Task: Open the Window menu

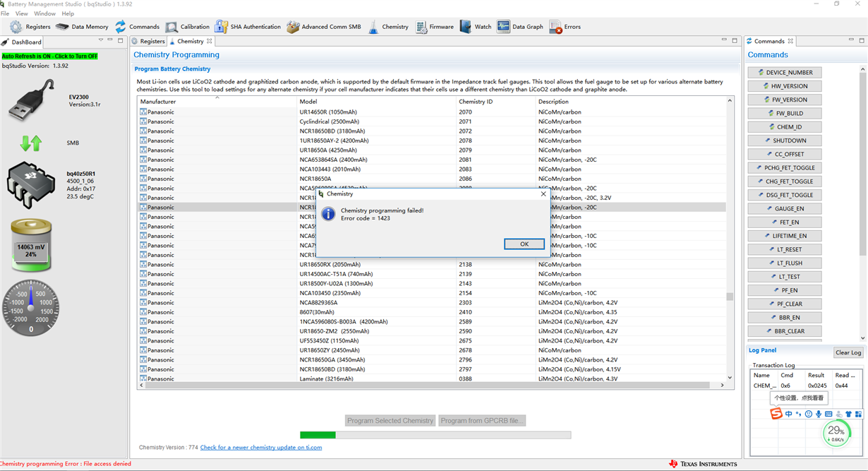Action: (x=44, y=13)
